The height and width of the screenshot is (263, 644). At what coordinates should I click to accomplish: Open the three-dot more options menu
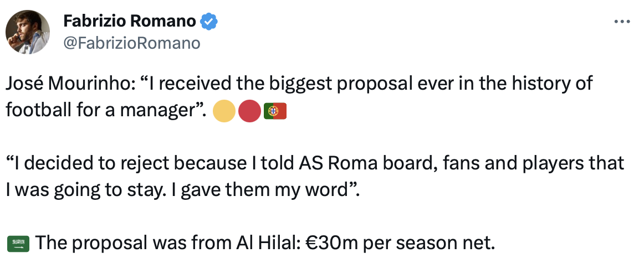click(622, 22)
